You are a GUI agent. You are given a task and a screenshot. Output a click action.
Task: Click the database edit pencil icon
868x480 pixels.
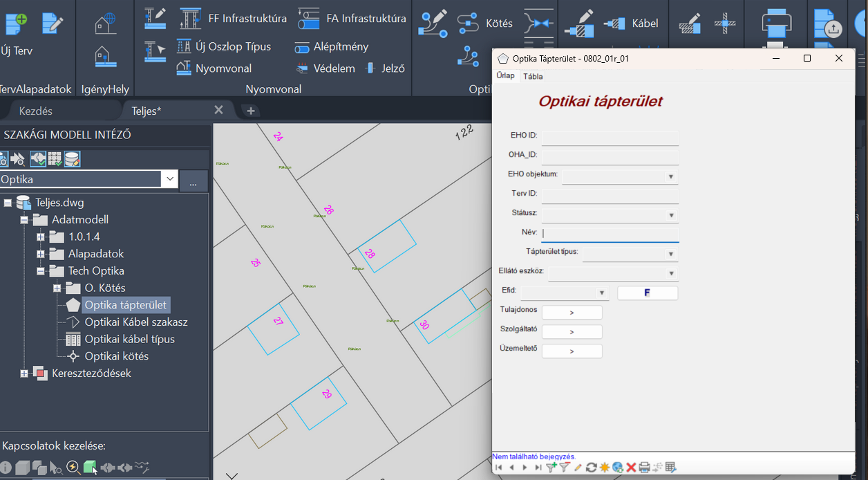72,159
